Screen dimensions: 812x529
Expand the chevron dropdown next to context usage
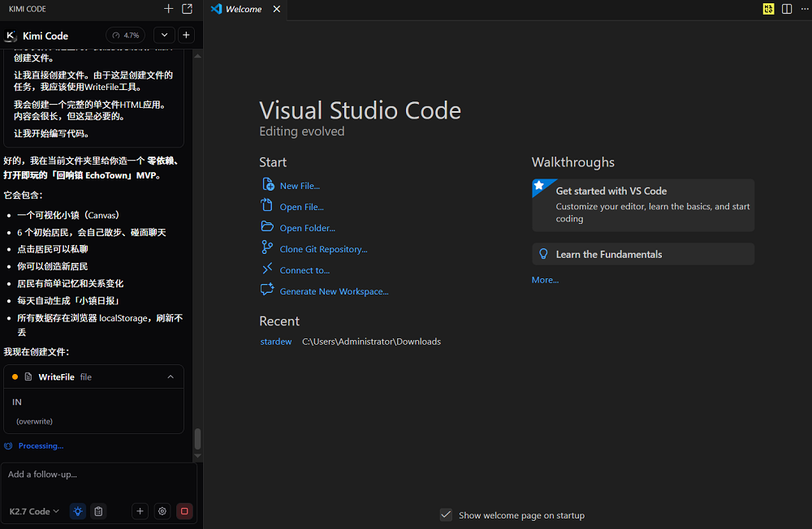pyautogui.click(x=164, y=35)
